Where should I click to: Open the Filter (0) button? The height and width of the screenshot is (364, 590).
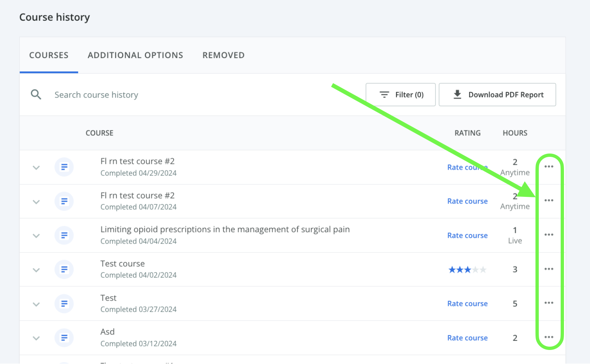click(400, 95)
